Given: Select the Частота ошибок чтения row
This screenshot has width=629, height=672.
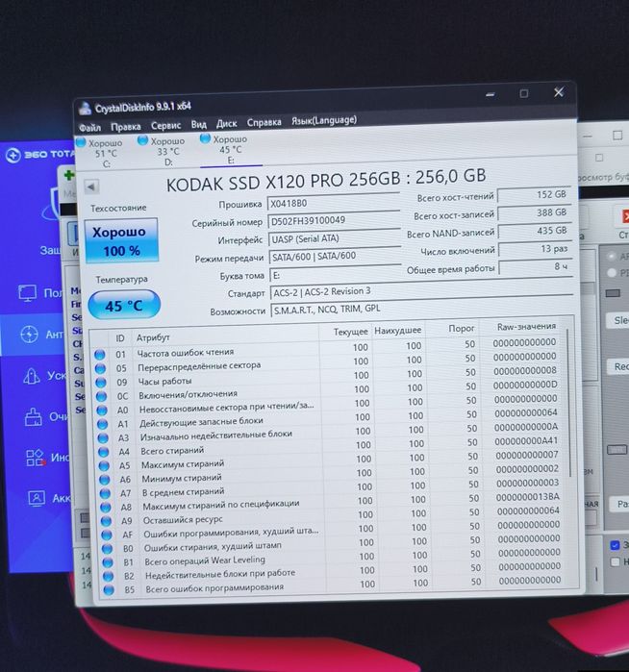Looking at the screenshot, I should pyautogui.click(x=328, y=350).
